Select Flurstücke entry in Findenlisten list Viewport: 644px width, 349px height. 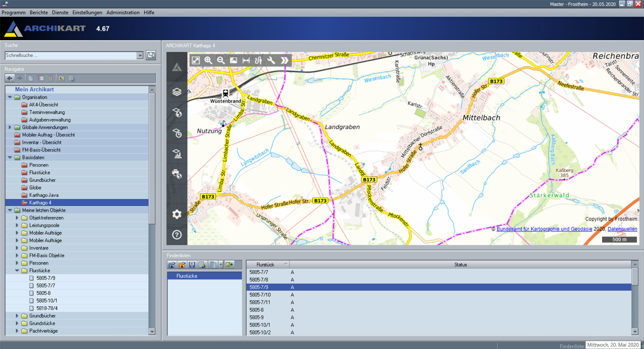point(205,276)
